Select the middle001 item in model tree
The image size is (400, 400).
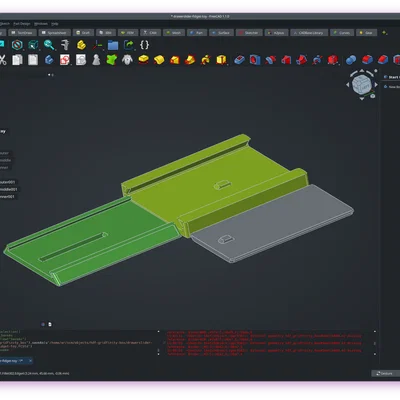8,189
